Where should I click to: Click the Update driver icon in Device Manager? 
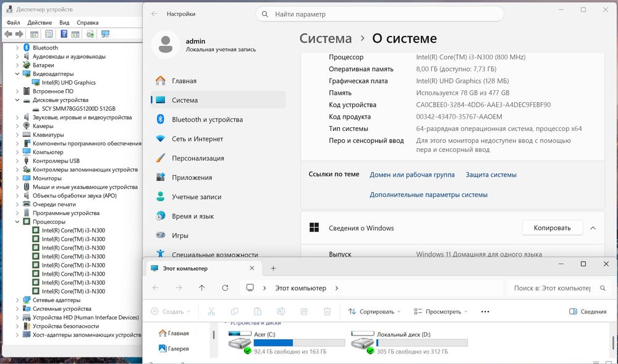pyautogui.click(x=90, y=34)
